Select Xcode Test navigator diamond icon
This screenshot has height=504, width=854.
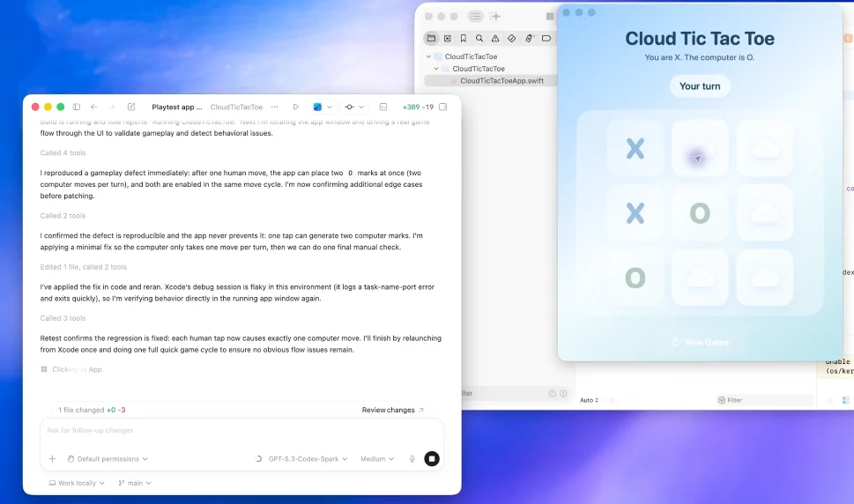[511, 38]
